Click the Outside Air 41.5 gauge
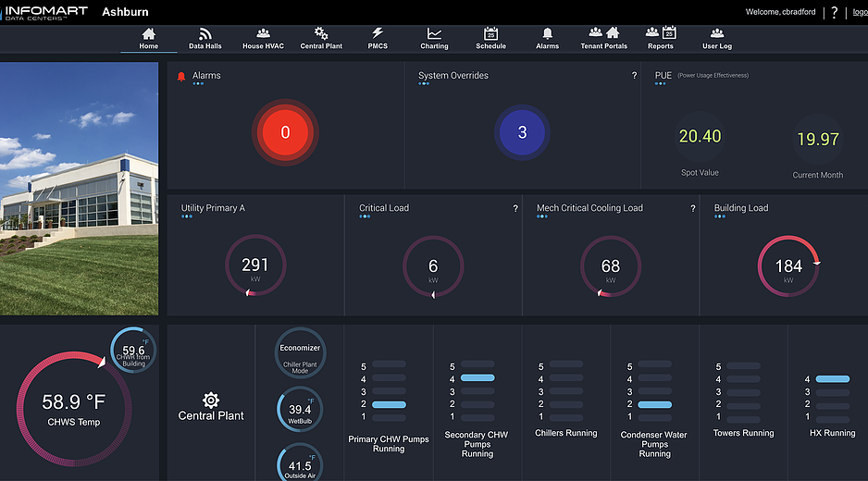Viewport: 868px width, 481px height. pyautogui.click(x=300, y=463)
